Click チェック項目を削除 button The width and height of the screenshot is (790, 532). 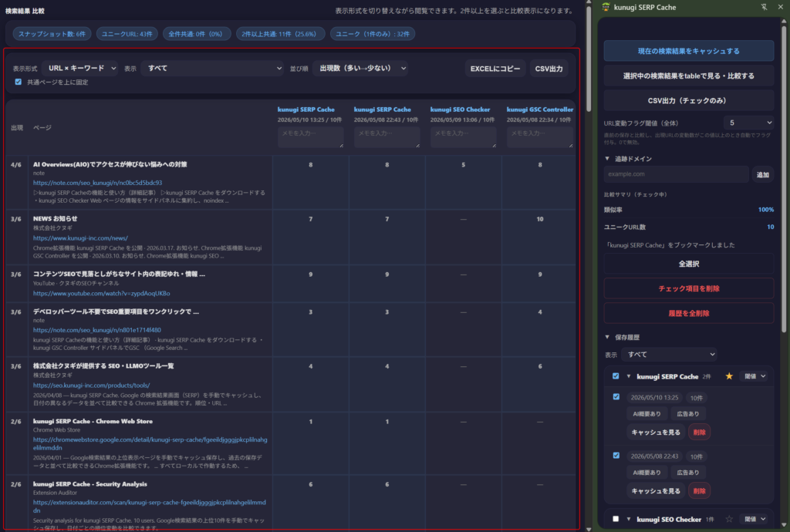tap(689, 288)
